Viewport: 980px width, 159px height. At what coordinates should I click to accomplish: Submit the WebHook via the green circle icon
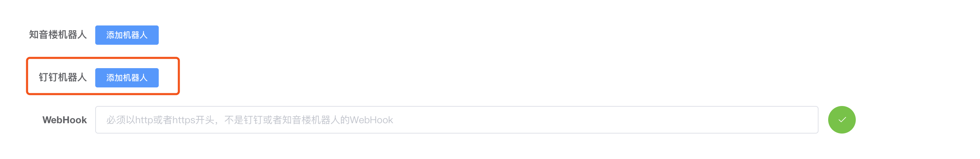tap(842, 120)
